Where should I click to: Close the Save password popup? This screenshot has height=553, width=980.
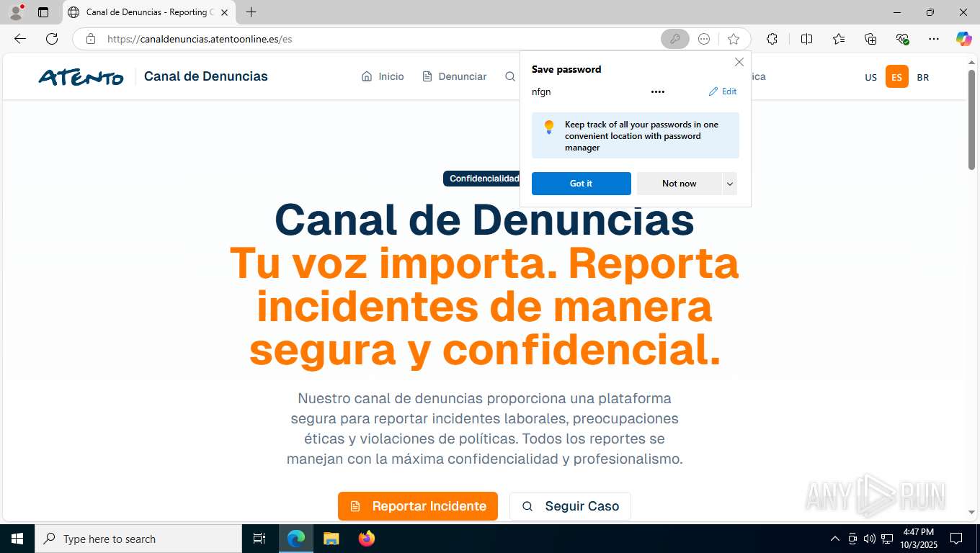tap(739, 63)
